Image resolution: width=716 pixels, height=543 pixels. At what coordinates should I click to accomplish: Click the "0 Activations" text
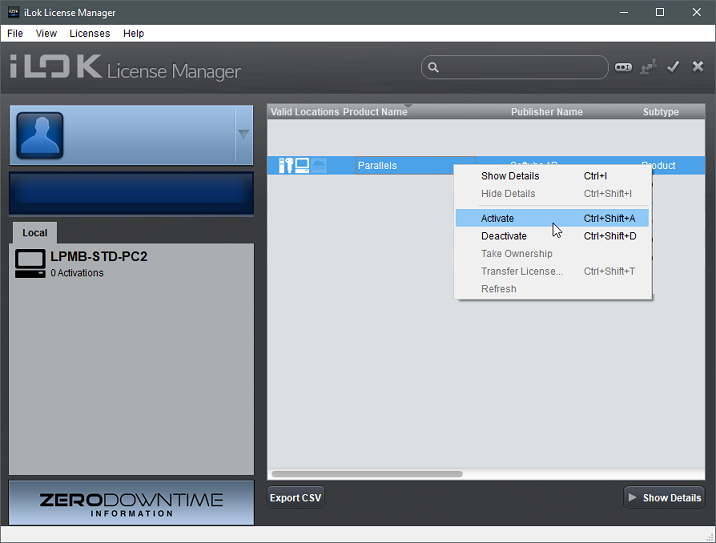77,273
